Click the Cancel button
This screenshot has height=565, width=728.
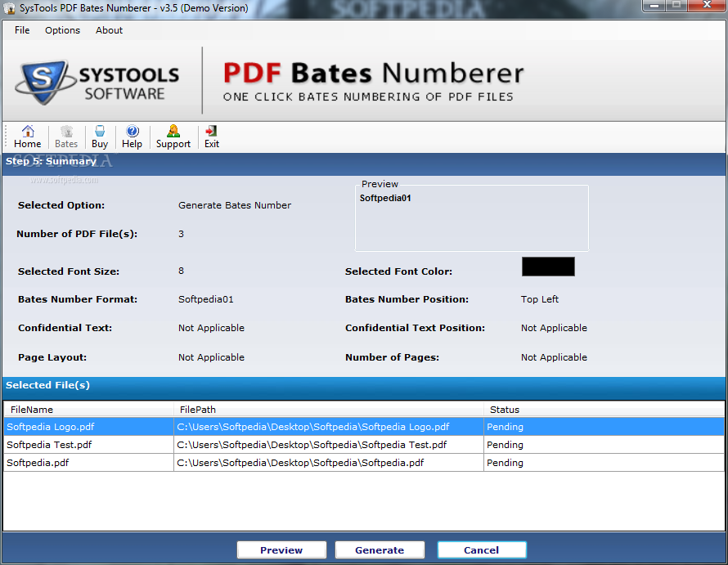[482, 550]
